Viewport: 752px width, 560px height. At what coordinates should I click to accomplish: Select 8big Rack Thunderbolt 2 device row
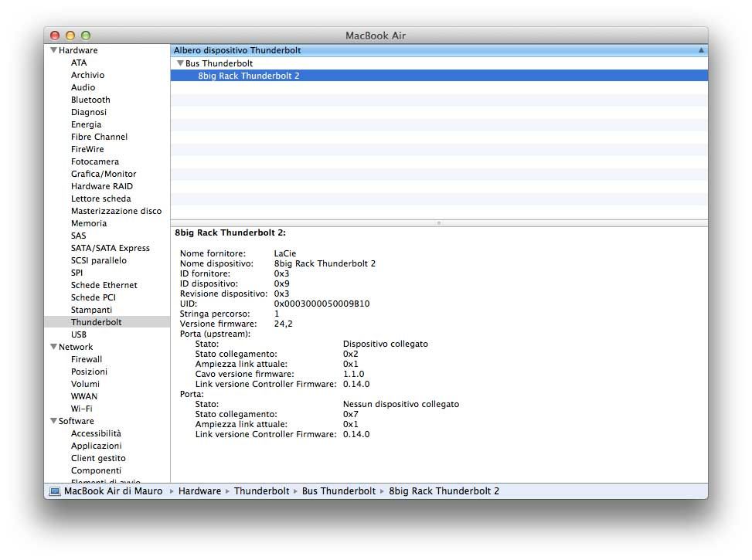248,76
